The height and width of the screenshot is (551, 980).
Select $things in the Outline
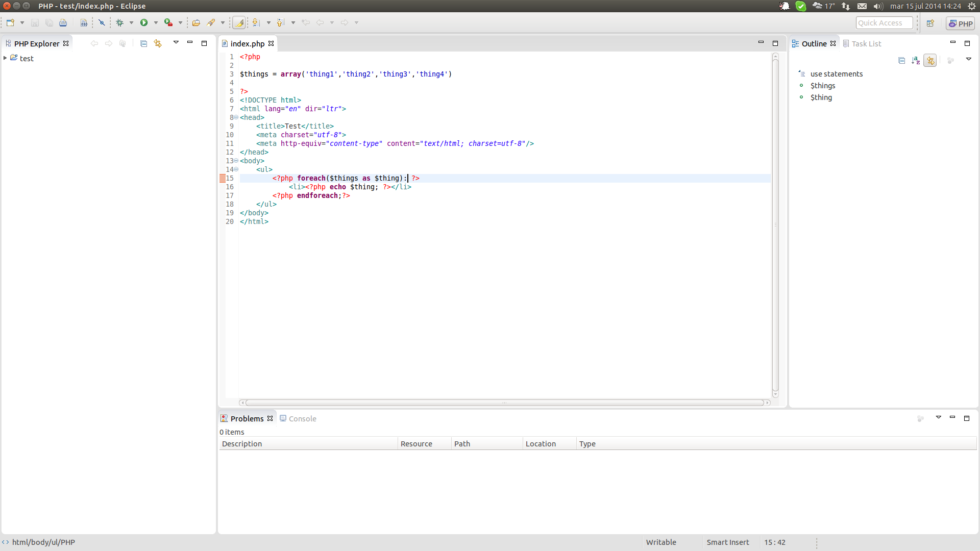(823, 86)
